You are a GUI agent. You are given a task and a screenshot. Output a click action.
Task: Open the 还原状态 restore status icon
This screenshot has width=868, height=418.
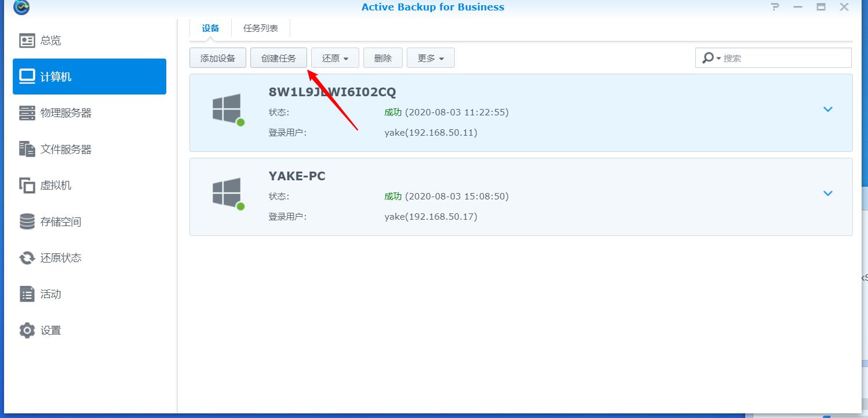point(27,258)
